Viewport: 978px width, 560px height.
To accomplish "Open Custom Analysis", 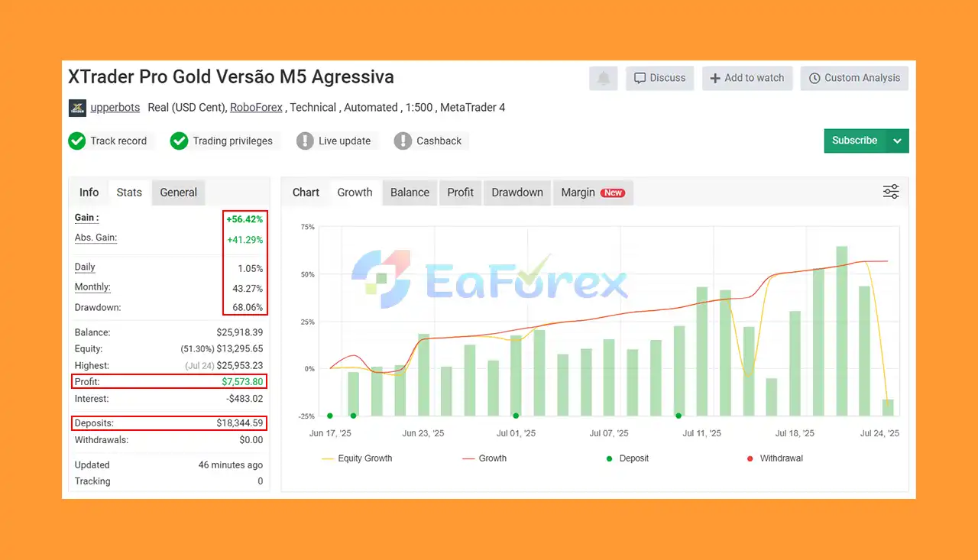I will (854, 78).
